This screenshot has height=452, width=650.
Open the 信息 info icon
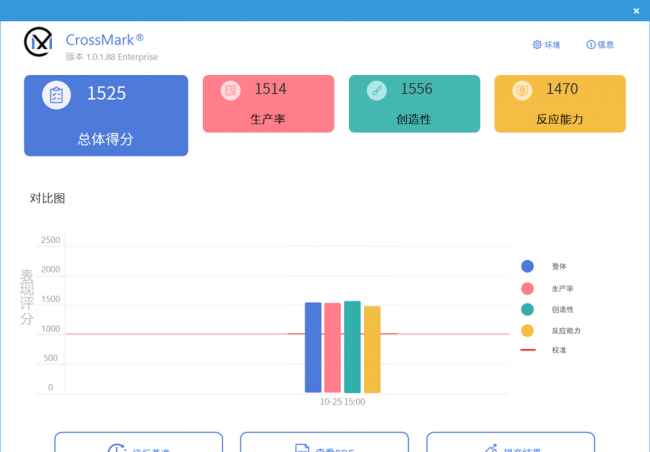(x=591, y=44)
